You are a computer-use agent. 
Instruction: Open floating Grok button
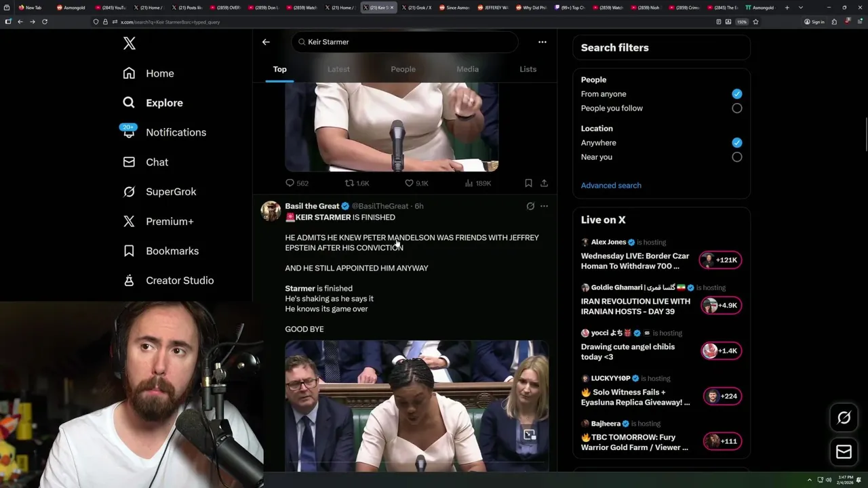tap(844, 418)
